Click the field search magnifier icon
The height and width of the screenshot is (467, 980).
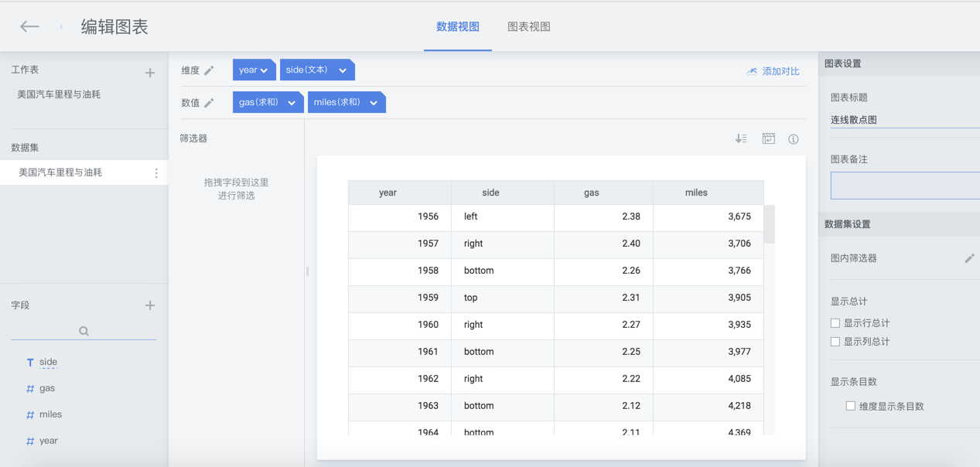coord(84,331)
